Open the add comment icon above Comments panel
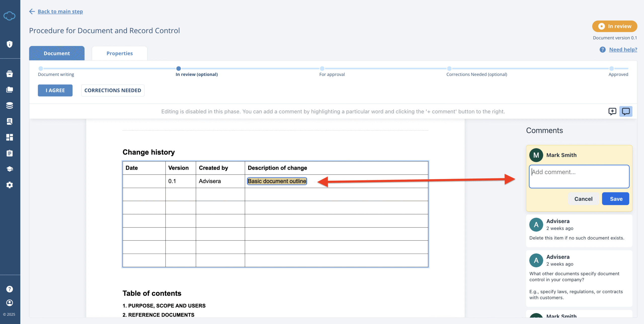The image size is (644, 324). (x=612, y=111)
